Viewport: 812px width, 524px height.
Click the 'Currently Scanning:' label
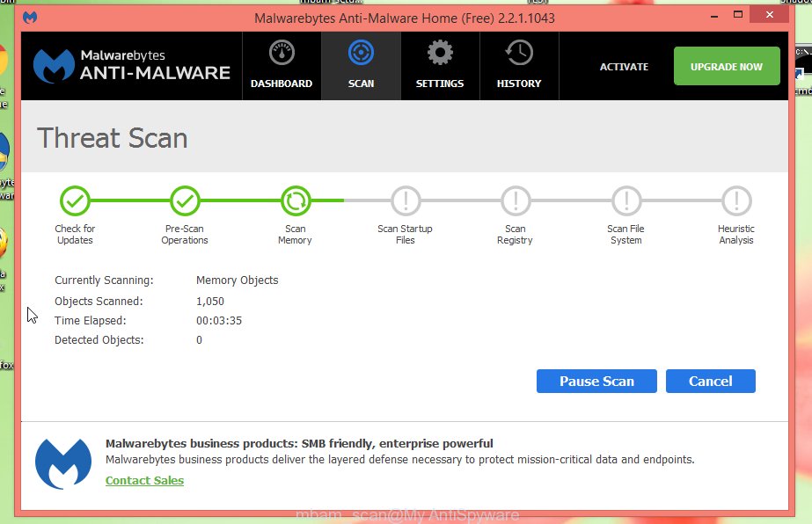(104, 280)
